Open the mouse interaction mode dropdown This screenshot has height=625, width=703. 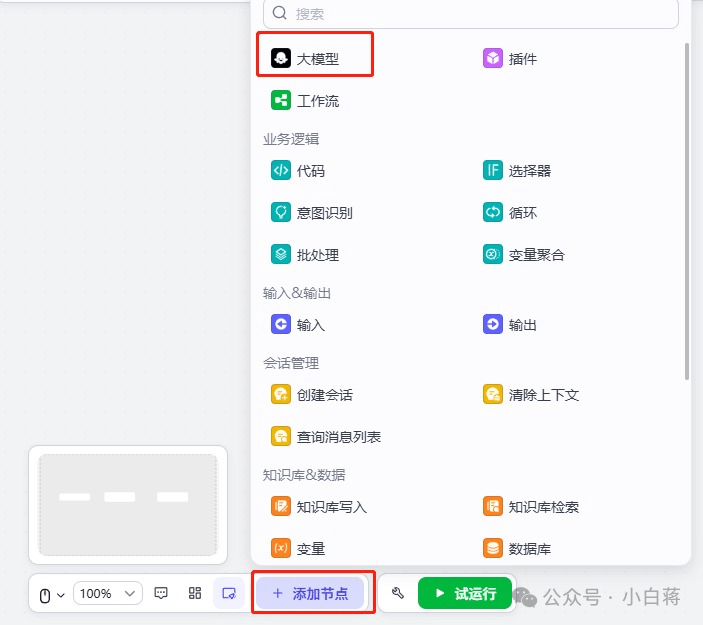tap(52, 595)
